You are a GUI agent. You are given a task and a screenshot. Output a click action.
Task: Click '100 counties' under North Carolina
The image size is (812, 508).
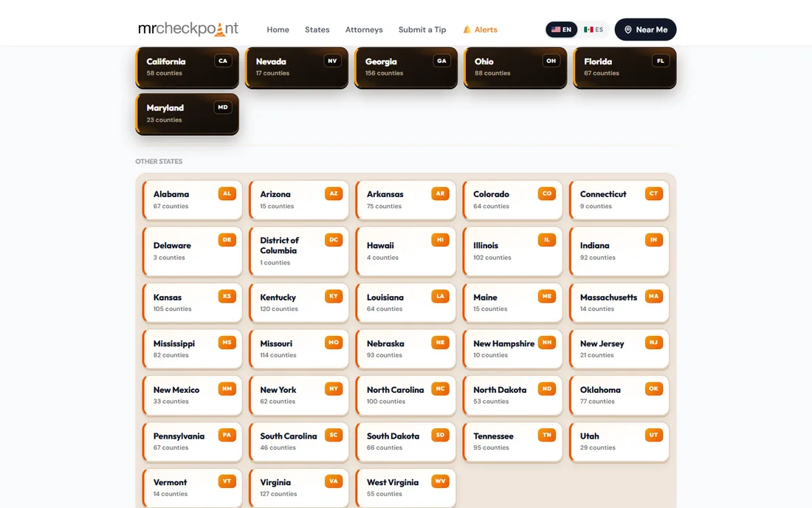point(386,402)
